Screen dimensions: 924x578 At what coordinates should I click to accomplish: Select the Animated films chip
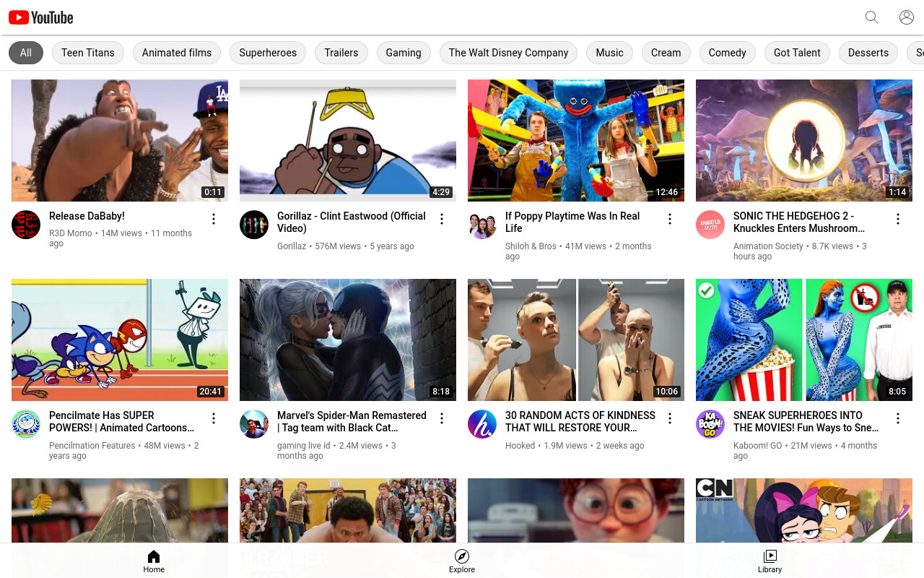[177, 53]
